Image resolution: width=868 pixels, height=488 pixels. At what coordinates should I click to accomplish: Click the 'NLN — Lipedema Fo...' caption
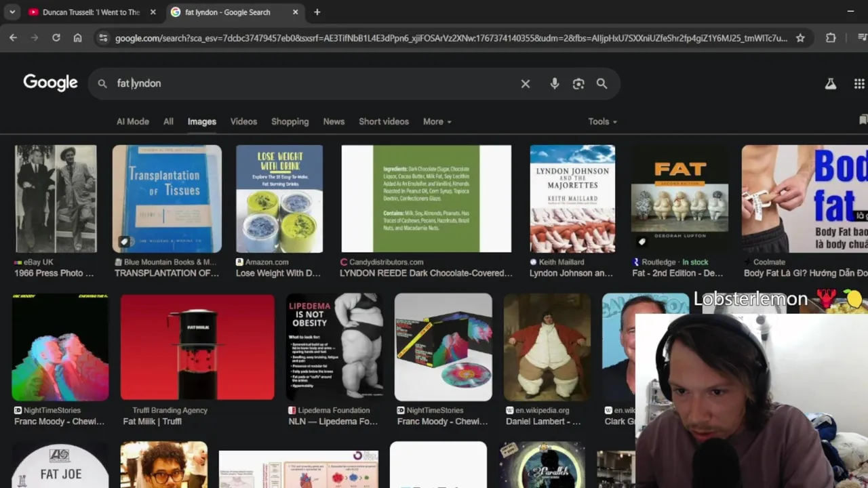333,422
